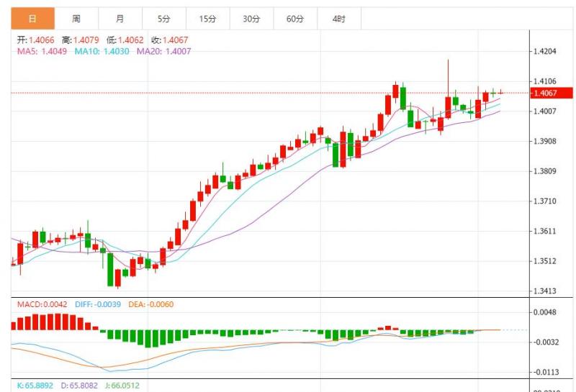Switch to the 4时 four-hour tab
The width and height of the screenshot is (576, 392).
point(338,19)
